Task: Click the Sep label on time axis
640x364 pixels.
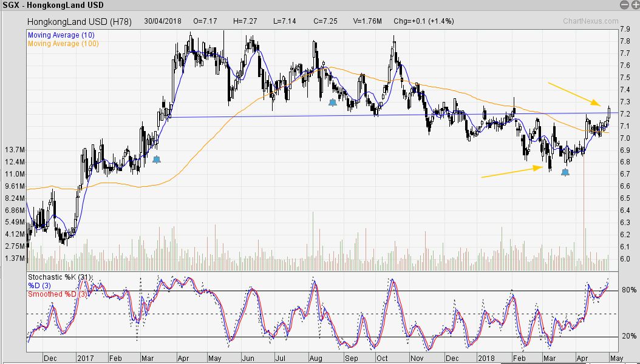Action: (352, 359)
